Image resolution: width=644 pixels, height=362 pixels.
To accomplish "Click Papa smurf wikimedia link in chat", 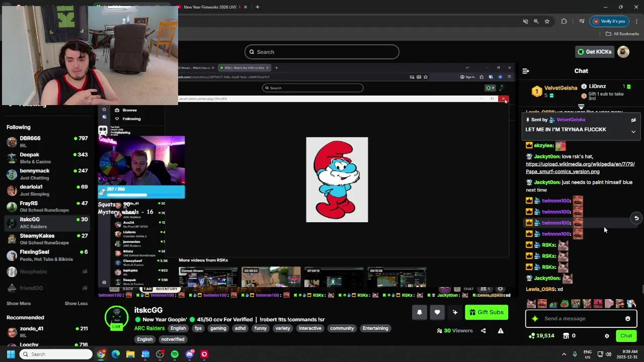I will 580,168.
